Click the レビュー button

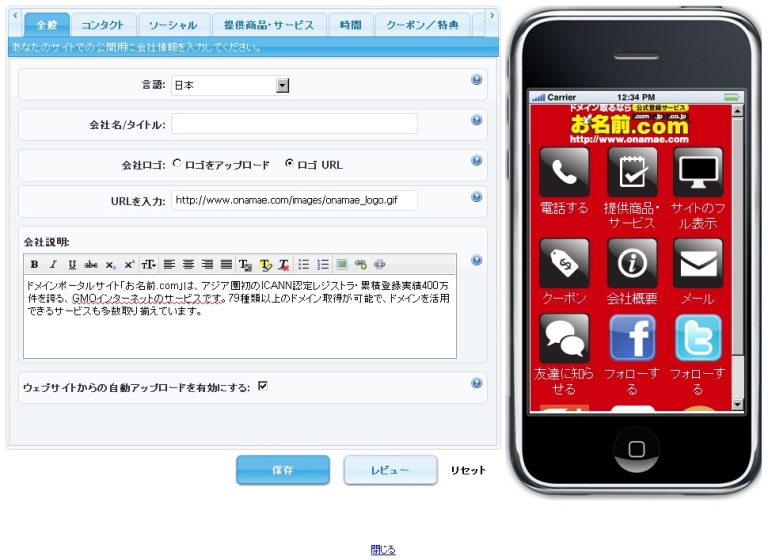(x=390, y=470)
